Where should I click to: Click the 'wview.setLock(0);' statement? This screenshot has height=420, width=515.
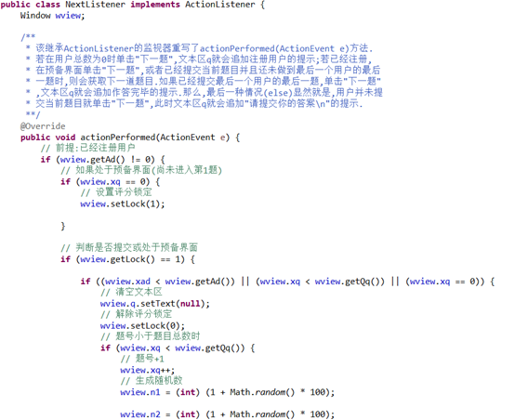tap(142, 326)
